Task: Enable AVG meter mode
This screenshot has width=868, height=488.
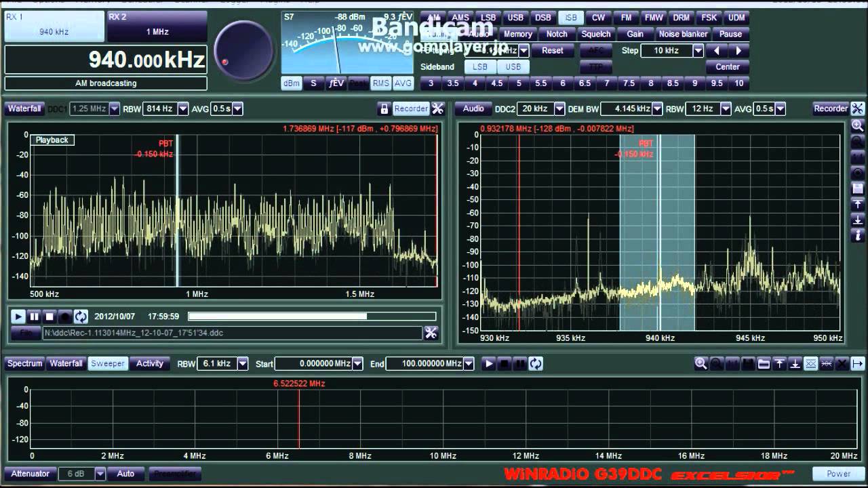Action: pyautogui.click(x=403, y=83)
